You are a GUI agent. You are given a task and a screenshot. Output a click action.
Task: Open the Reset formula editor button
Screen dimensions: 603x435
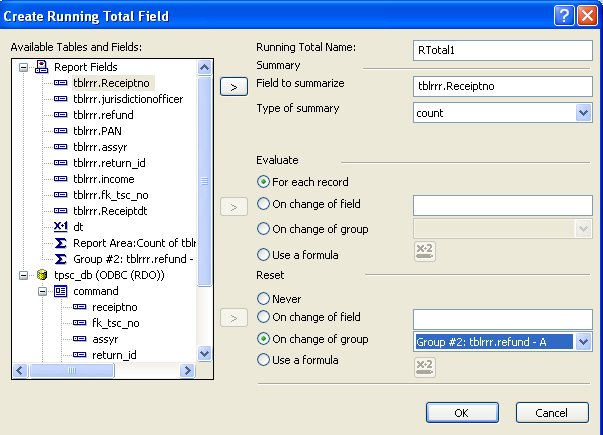click(424, 367)
